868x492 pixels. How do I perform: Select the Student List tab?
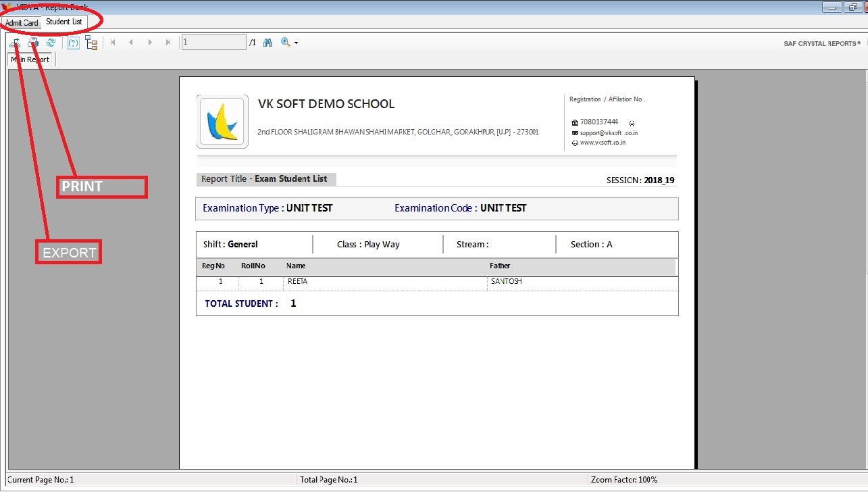pyautogui.click(x=64, y=22)
